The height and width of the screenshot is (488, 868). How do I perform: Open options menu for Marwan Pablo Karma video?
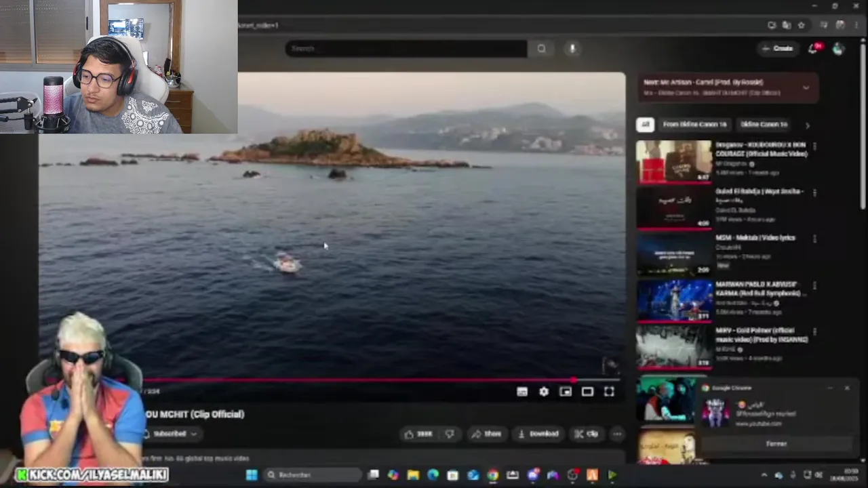click(x=814, y=285)
